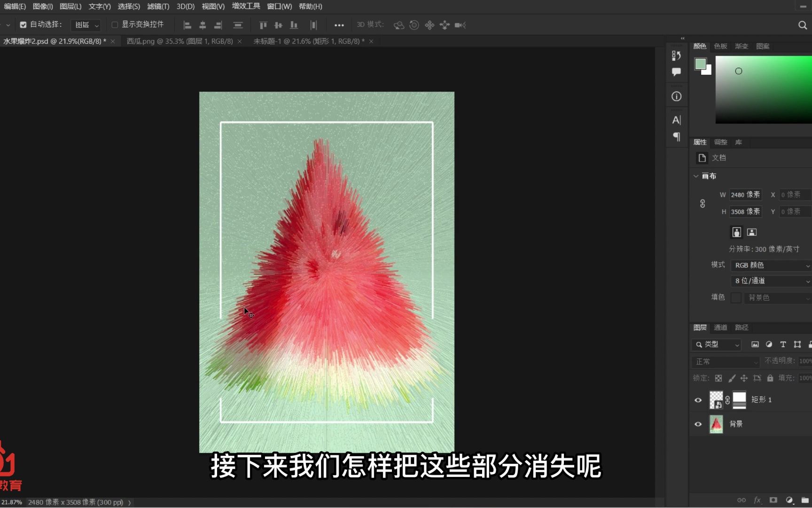Hide the 背景 layer

click(x=697, y=424)
